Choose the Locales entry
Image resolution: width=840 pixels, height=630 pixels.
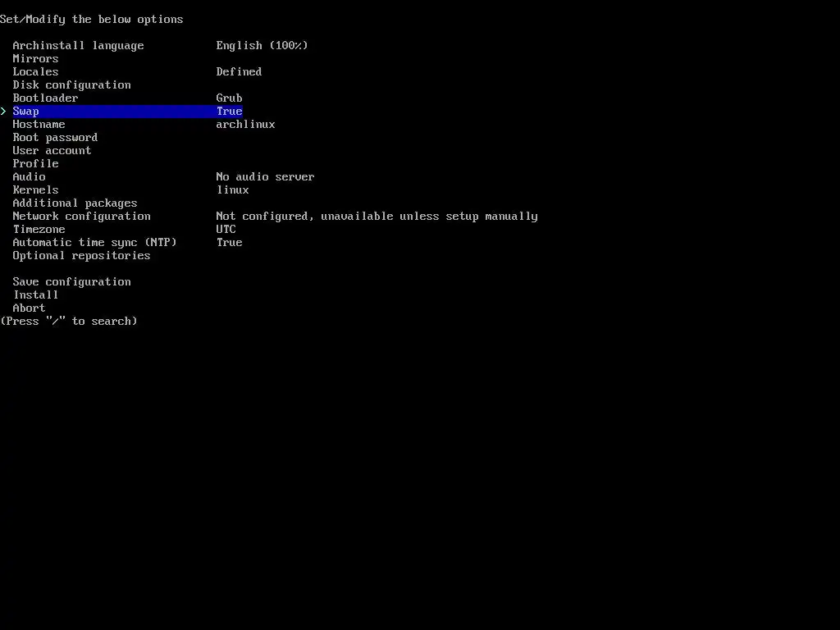35,72
